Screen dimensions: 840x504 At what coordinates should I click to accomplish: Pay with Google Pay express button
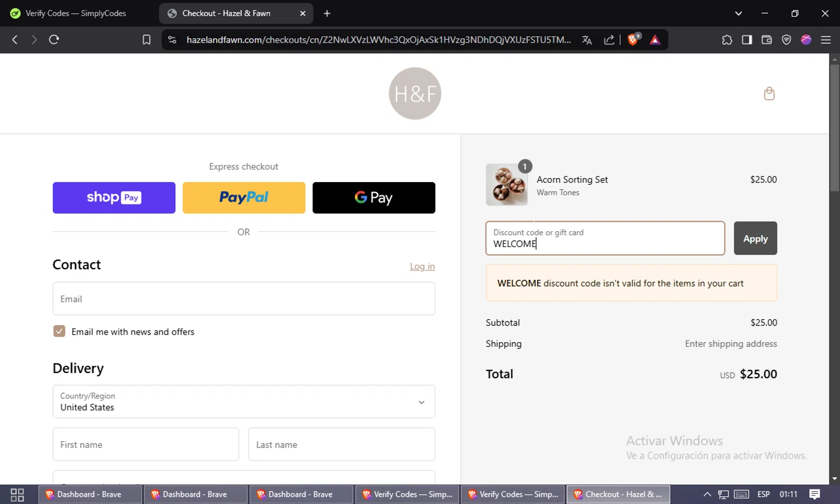pyautogui.click(x=374, y=198)
